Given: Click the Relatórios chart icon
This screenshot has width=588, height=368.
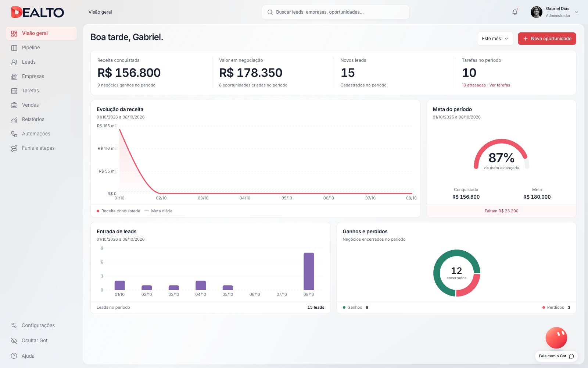Looking at the screenshot, I should click(14, 120).
